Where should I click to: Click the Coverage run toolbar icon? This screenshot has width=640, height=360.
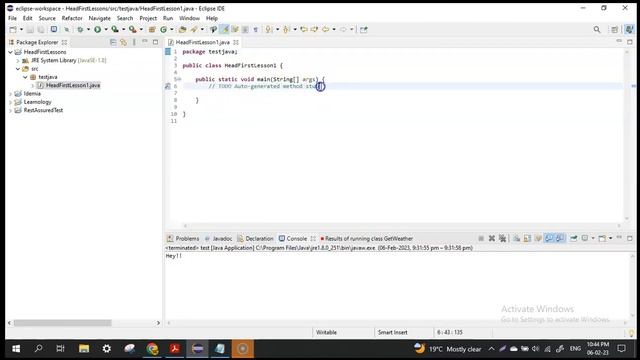point(115,29)
